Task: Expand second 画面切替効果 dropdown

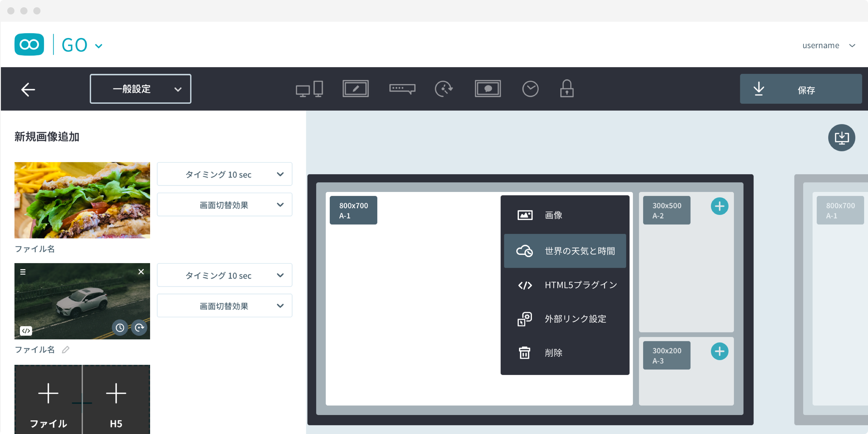Action: 225,306
